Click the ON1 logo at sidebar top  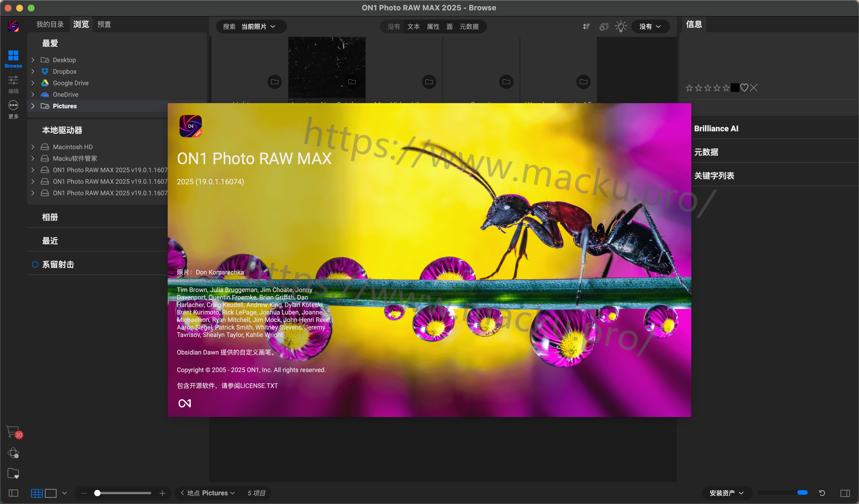(x=13, y=26)
